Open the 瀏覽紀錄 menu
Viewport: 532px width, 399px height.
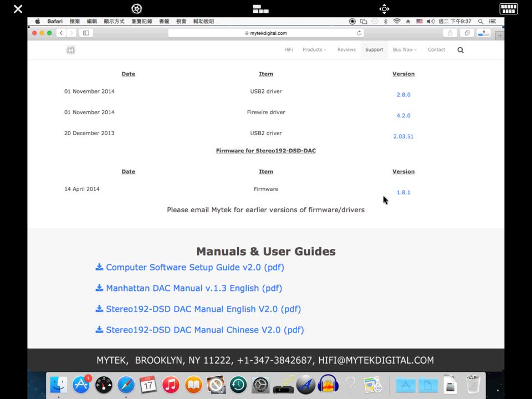[x=142, y=22]
